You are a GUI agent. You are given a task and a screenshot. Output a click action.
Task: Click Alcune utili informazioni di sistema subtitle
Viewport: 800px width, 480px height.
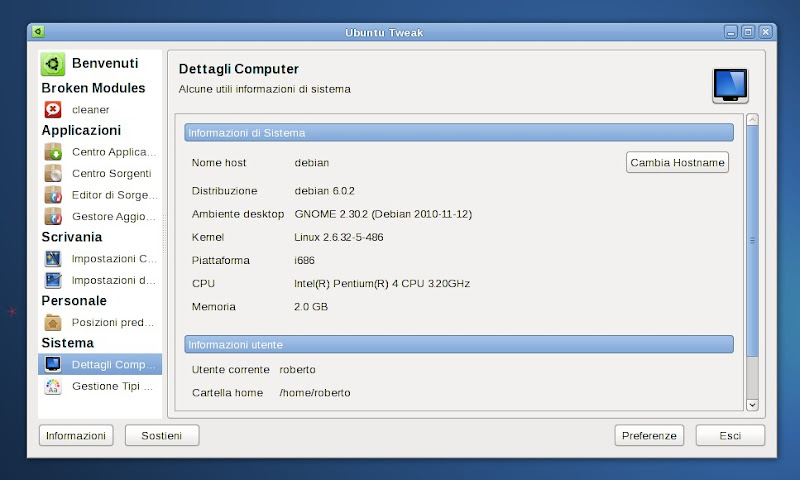pyautogui.click(x=265, y=89)
